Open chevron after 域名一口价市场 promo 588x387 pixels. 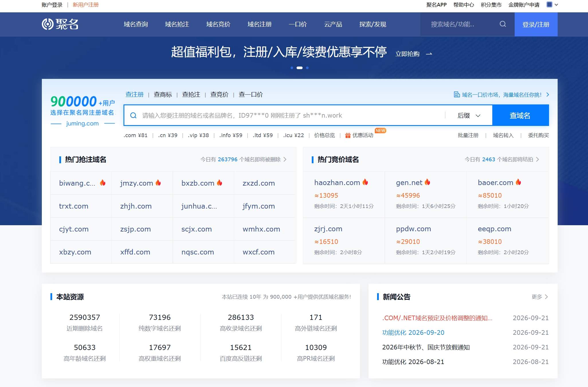coord(548,95)
